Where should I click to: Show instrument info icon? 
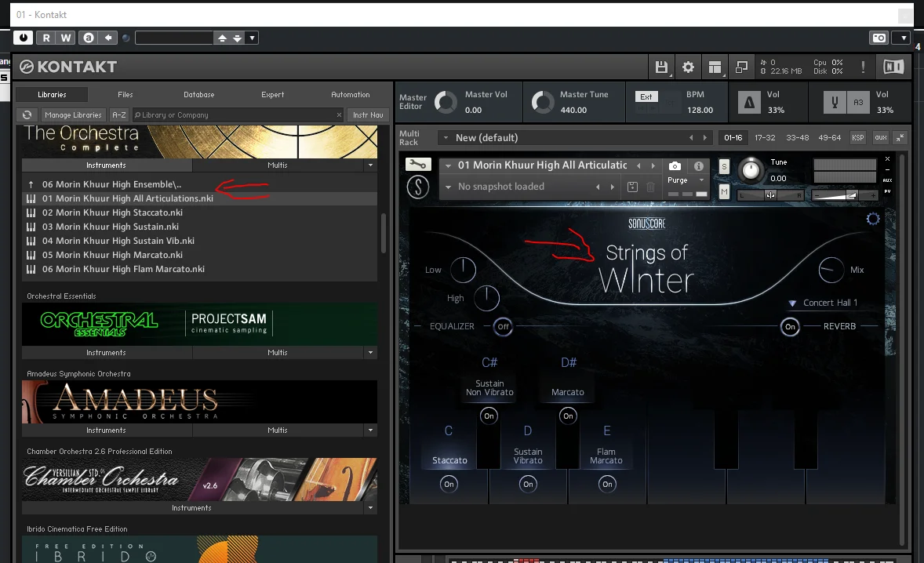[698, 166]
